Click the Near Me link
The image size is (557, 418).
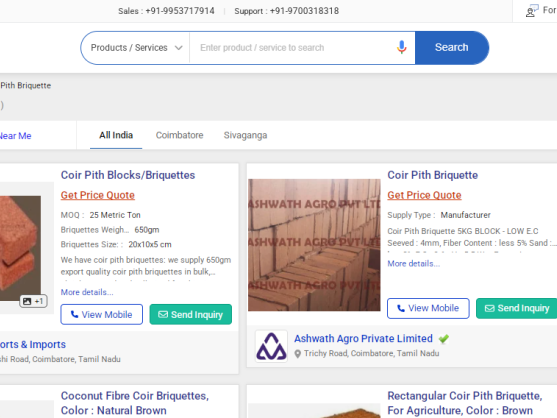(15, 136)
